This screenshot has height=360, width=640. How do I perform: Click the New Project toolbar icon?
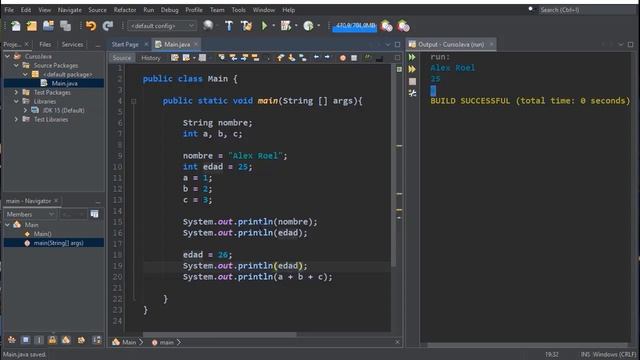pos(31,26)
